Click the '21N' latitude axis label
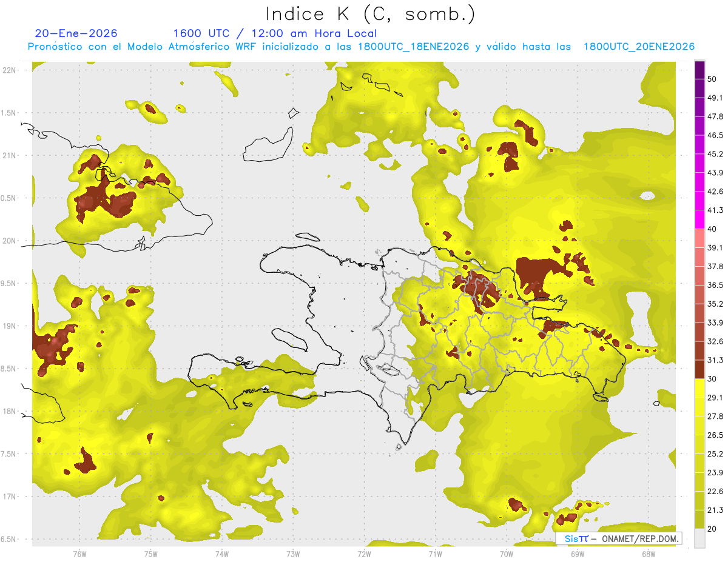This screenshot has width=728, height=562. tap(8, 156)
